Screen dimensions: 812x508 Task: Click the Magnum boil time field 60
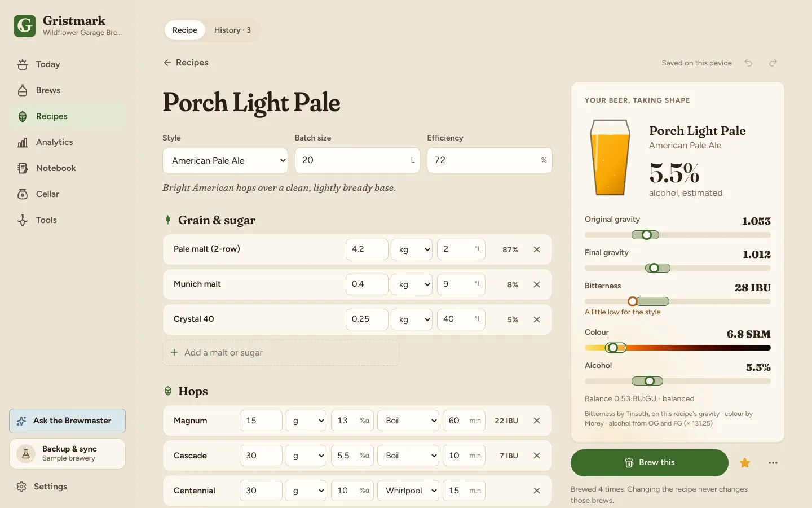[464, 421]
